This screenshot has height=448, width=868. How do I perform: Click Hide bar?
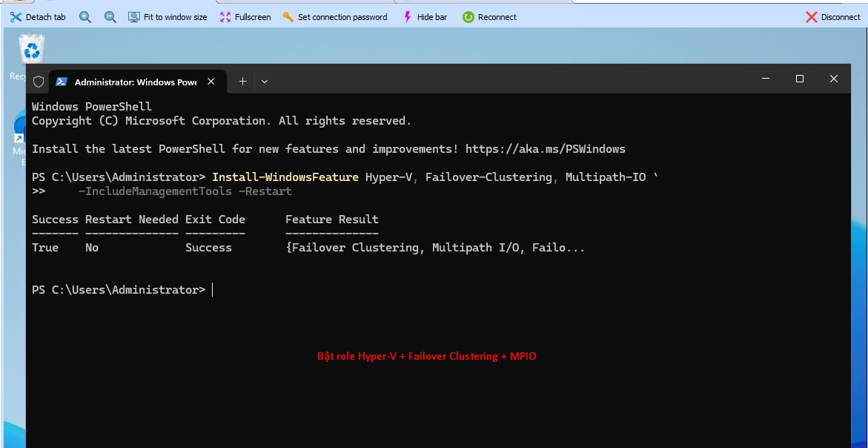click(425, 17)
